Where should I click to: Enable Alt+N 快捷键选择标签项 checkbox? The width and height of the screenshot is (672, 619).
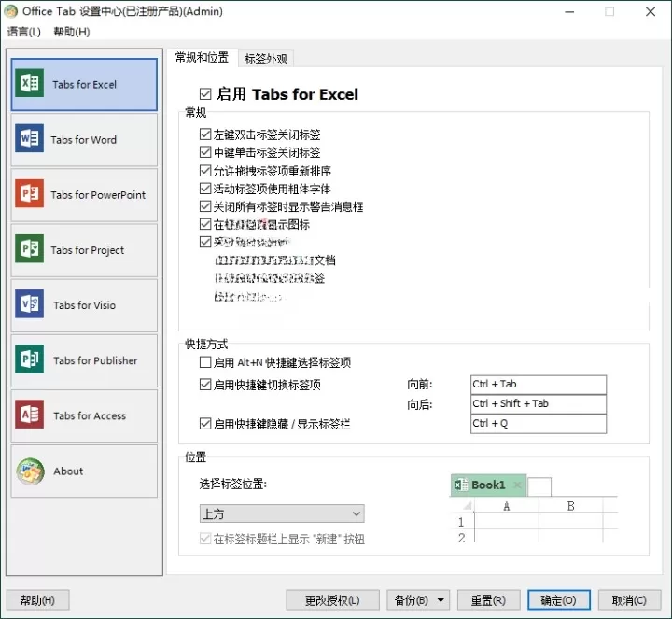coord(205,362)
